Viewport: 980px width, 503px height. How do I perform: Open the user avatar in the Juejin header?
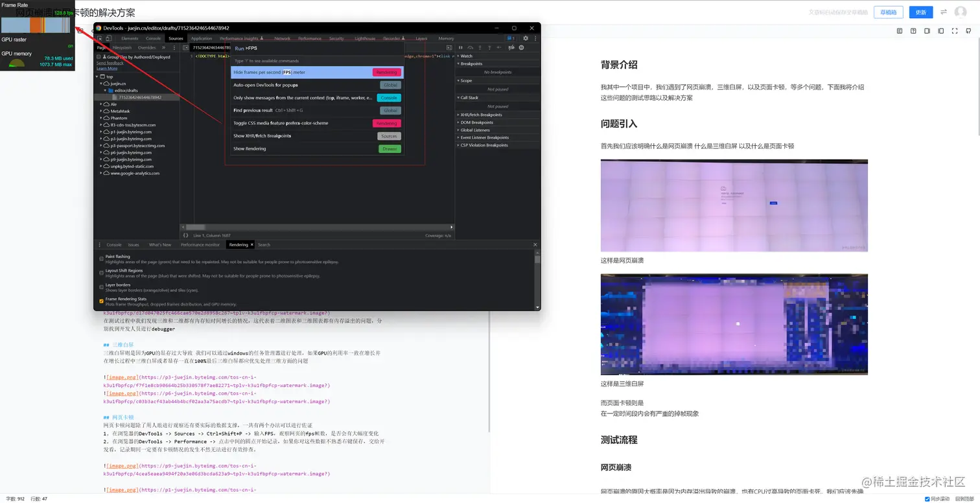[961, 12]
